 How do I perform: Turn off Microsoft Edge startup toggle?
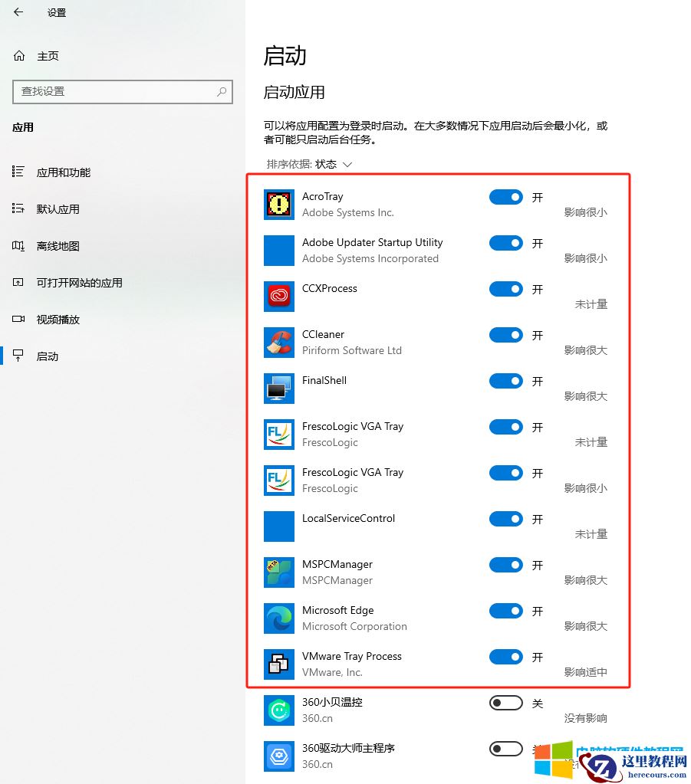tap(505, 611)
